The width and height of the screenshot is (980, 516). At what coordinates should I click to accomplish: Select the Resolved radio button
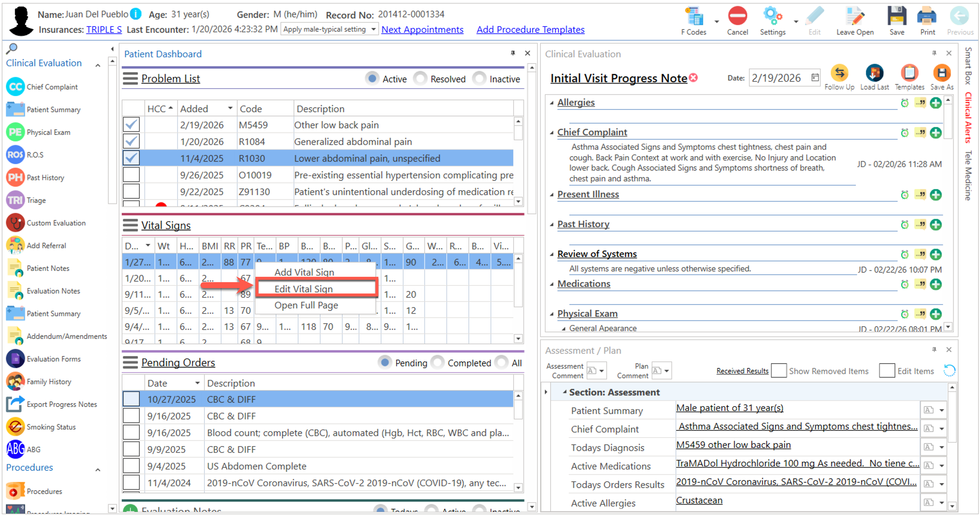(x=420, y=79)
